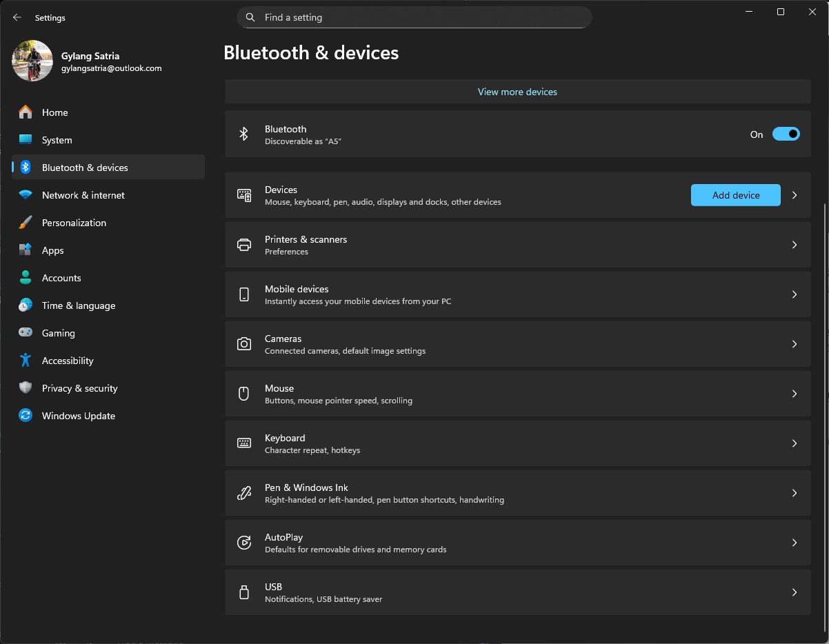
Task: Focus the Find a setting search box
Action: click(414, 17)
